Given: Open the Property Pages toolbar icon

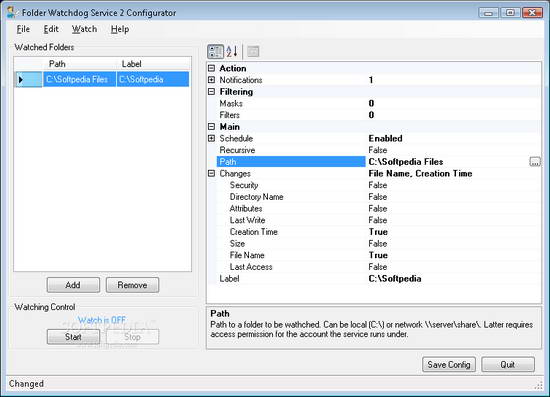Looking at the screenshot, I should [x=253, y=52].
